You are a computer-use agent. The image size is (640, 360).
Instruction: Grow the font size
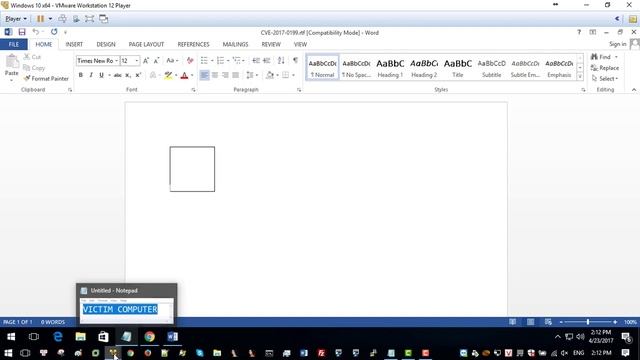click(x=146, y=61)
